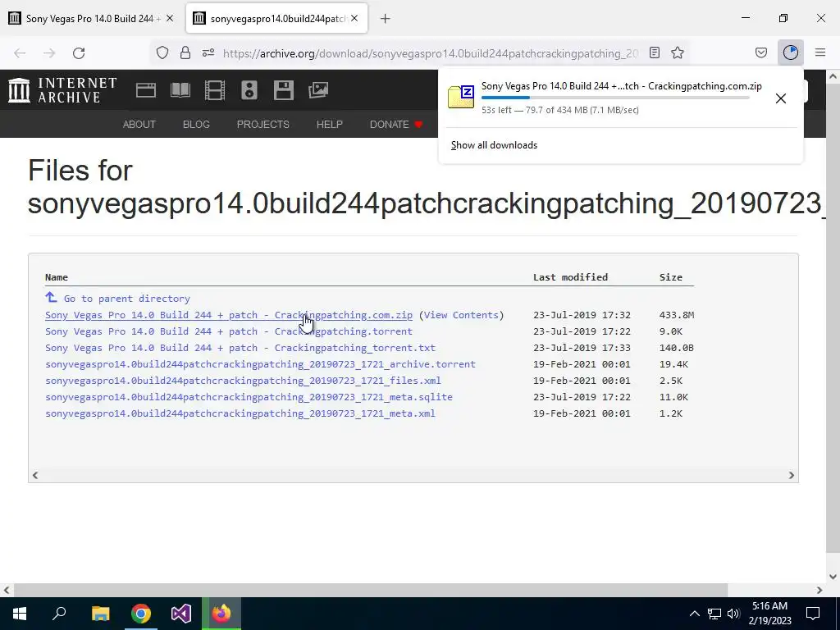This screenshot has height=630, width=840.
Task: Open the Save to Pocket icon
Action: tap(761, 52)
